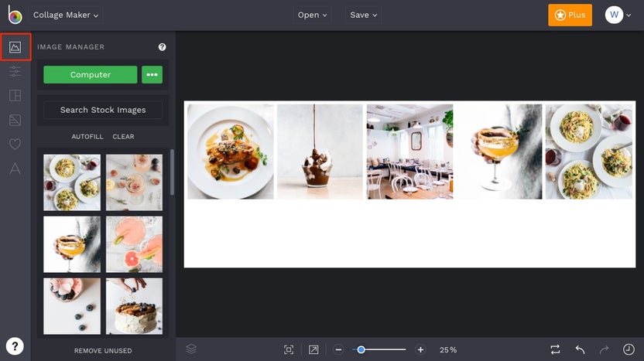Click Image Manager help question mark
The width and height of the screenshot is (644, 361).
click(x=163, y=47)
